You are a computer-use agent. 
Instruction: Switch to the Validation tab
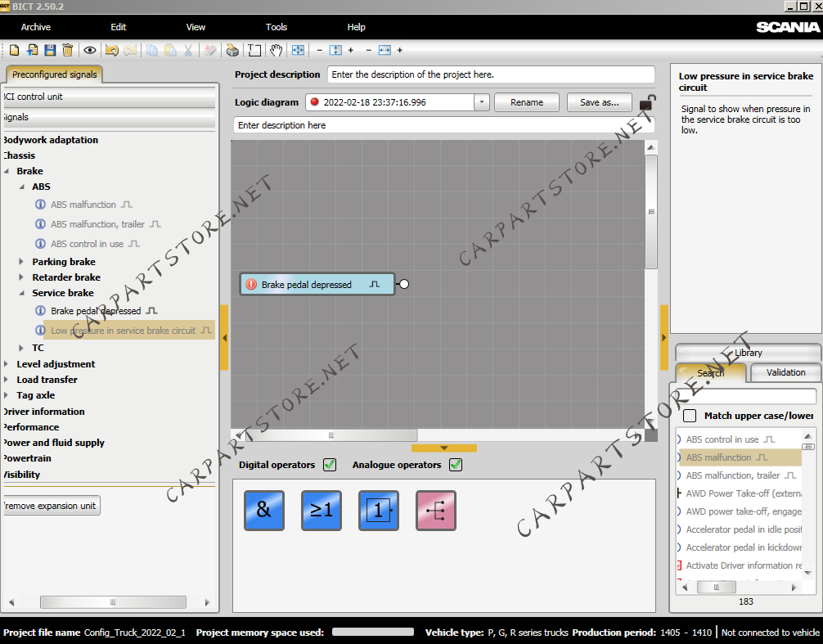coord(785,372)
